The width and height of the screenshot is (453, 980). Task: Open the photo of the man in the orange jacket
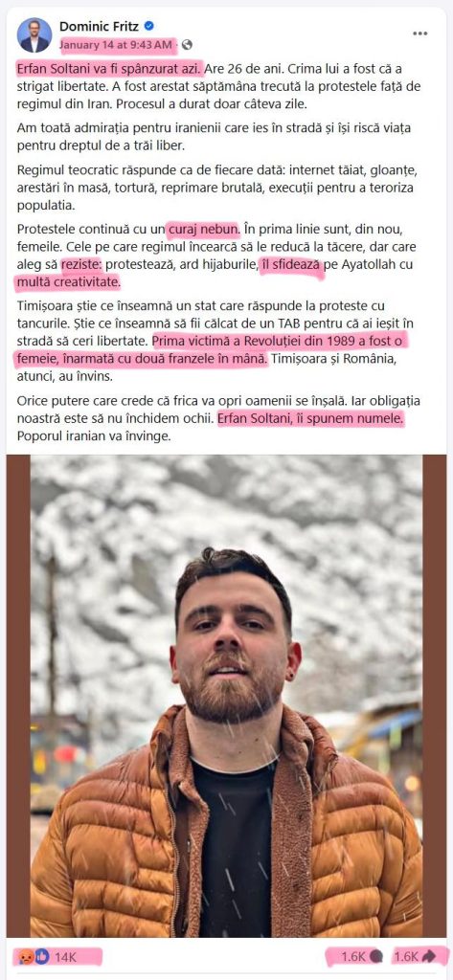[226, 696]
